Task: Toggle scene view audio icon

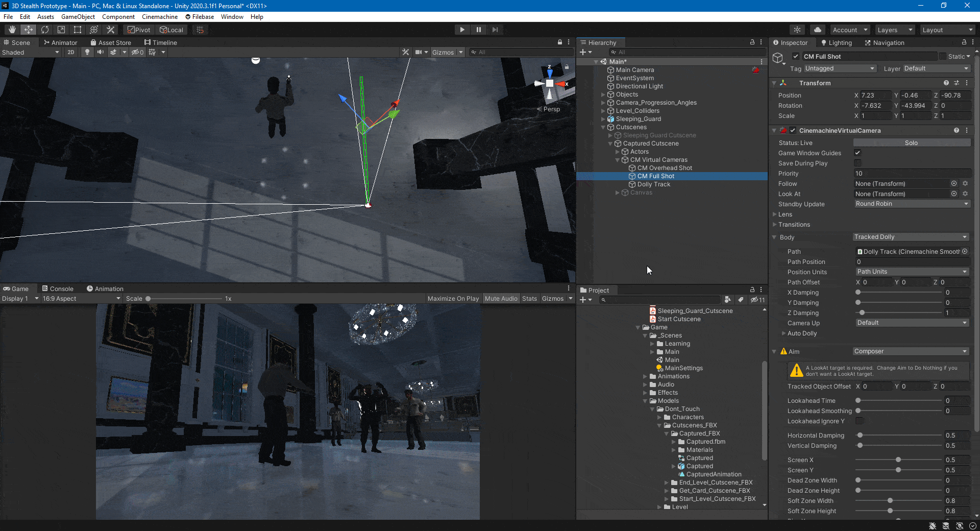Action: pyautogui.click(x=101, y=52)
